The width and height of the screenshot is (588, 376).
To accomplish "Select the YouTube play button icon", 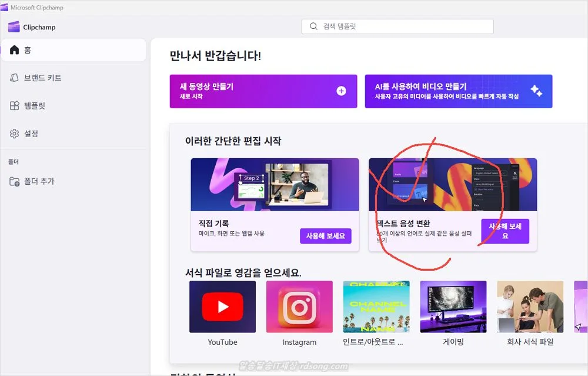I will [x=222, y=305].
